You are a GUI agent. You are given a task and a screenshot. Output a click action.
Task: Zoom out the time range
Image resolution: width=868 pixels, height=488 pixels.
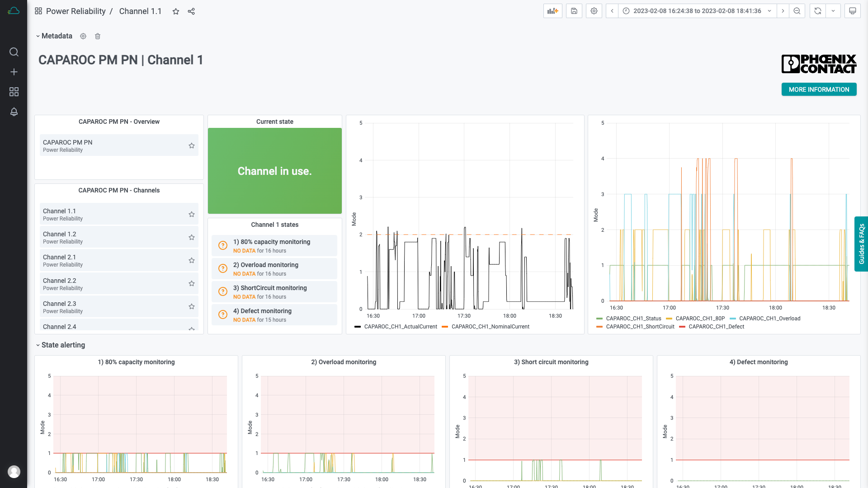[x=797, y=11]
